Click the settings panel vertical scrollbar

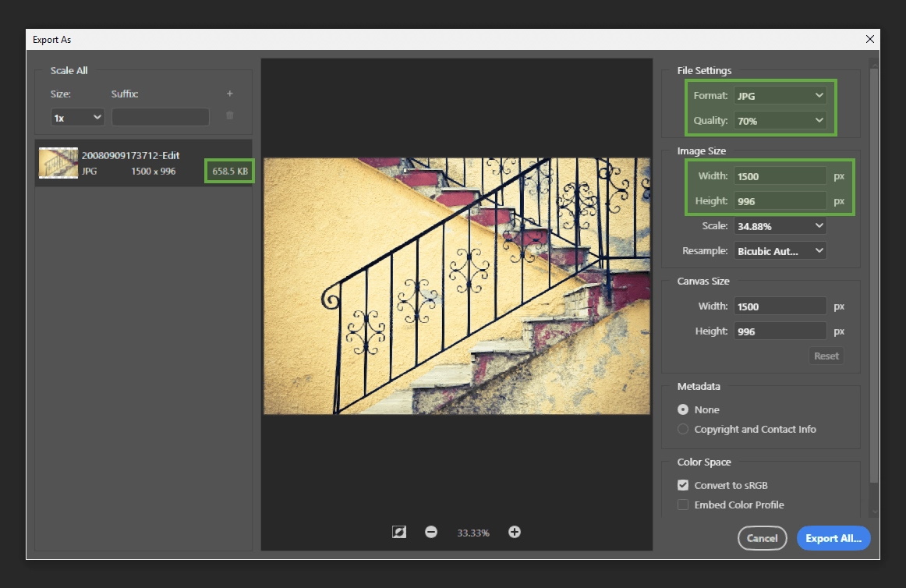[x=873, y=271]
